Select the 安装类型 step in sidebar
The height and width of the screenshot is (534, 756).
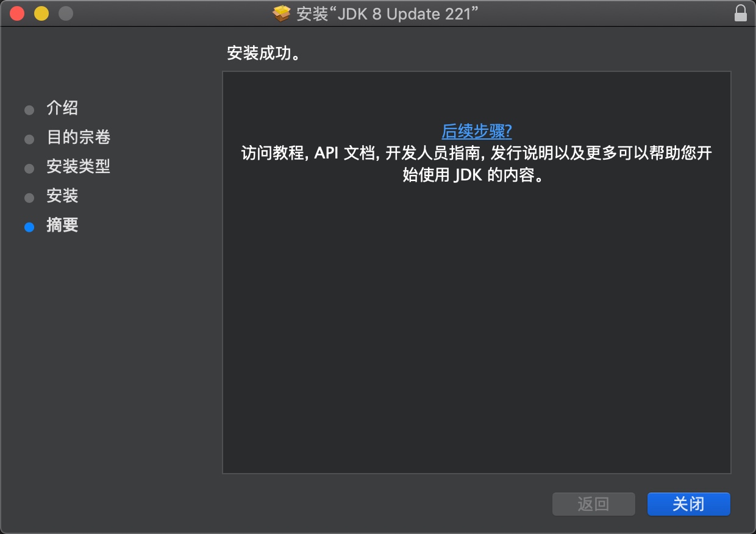click(78, 167)
